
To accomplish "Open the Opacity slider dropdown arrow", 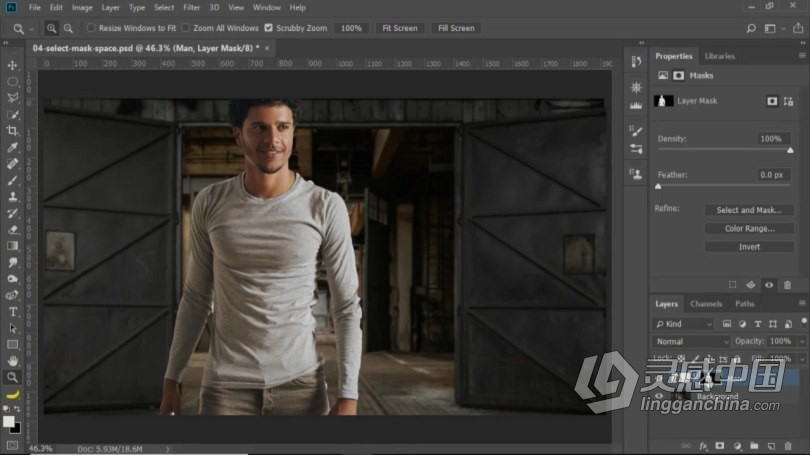I will coord(802,341).
